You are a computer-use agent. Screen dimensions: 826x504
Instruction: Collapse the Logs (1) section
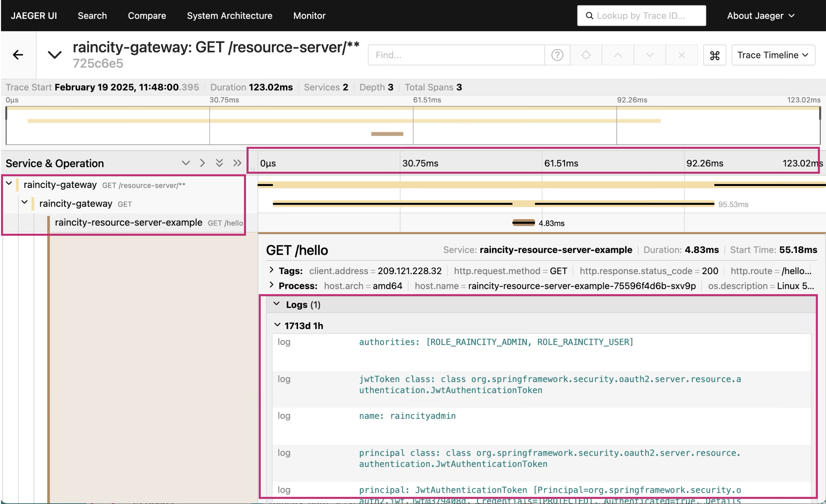click(x=276, y=304)
